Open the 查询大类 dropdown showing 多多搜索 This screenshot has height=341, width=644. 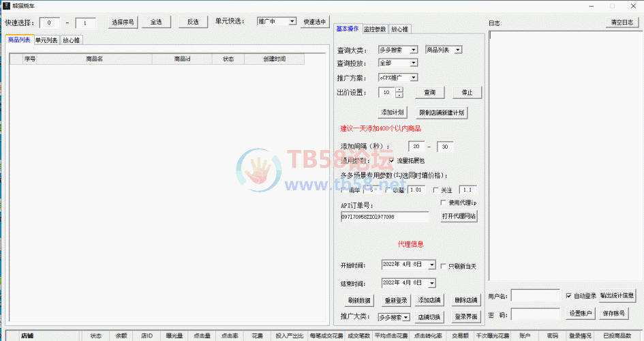pyautogui.click(x=398, y=50)
